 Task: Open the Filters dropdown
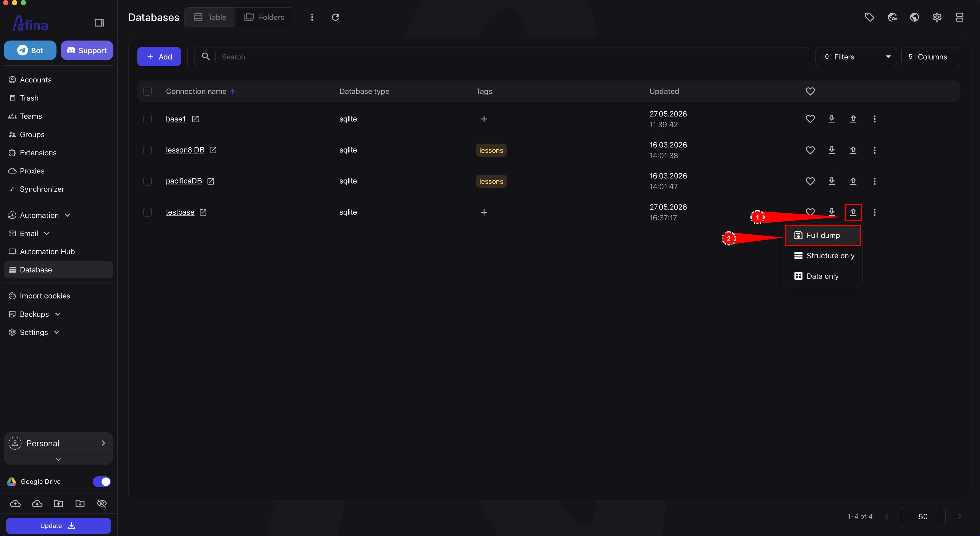pos(856,57)
